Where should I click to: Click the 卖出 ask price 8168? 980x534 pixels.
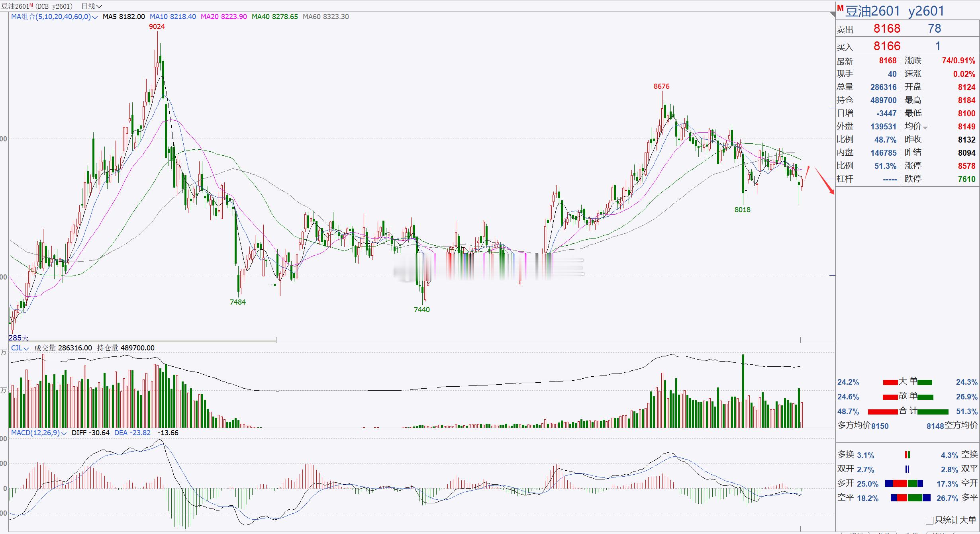coord(887,29)
